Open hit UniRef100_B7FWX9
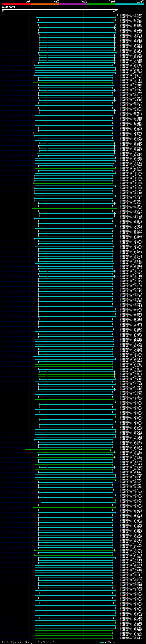Viewport: 146px width, 644px height. point(131,20)
